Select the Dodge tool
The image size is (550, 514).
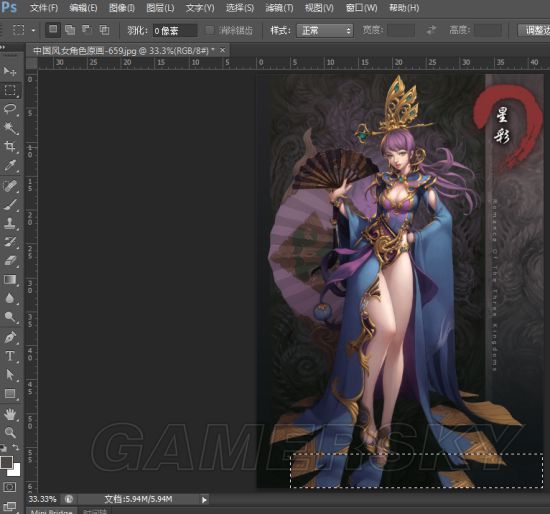(9, 317)
